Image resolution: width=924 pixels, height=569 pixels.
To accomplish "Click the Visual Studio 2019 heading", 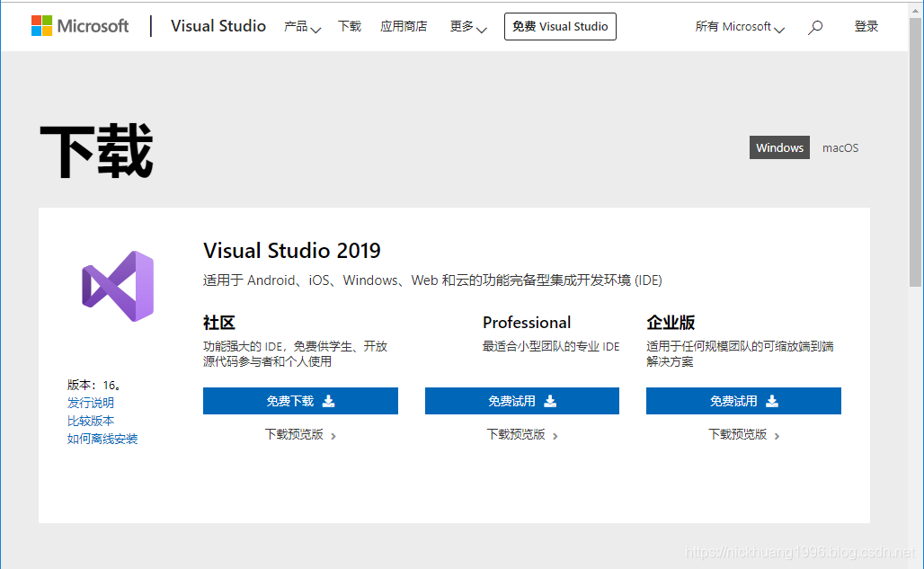I will 292,250.
